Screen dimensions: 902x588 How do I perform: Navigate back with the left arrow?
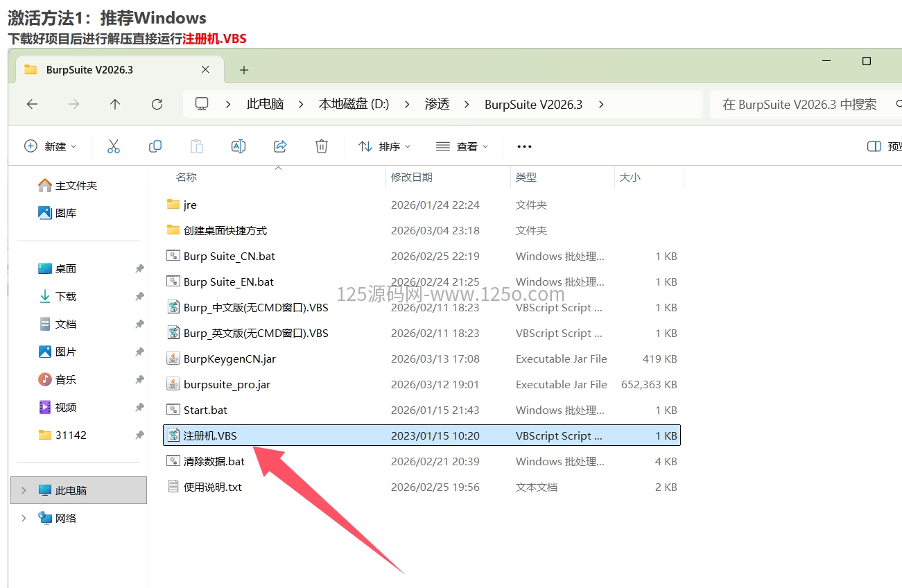pos(32,104)
